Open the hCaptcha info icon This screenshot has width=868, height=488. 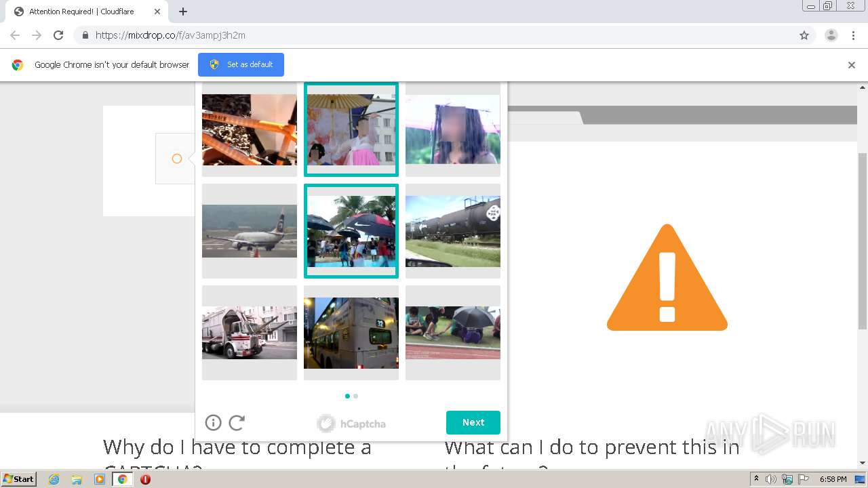click(213, 423)
